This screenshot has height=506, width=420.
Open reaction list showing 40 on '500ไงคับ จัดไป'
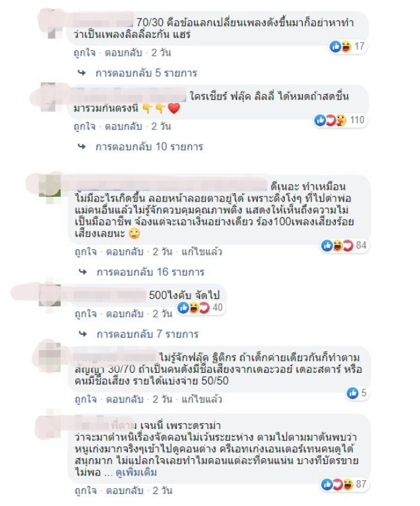tap(200, 308)
